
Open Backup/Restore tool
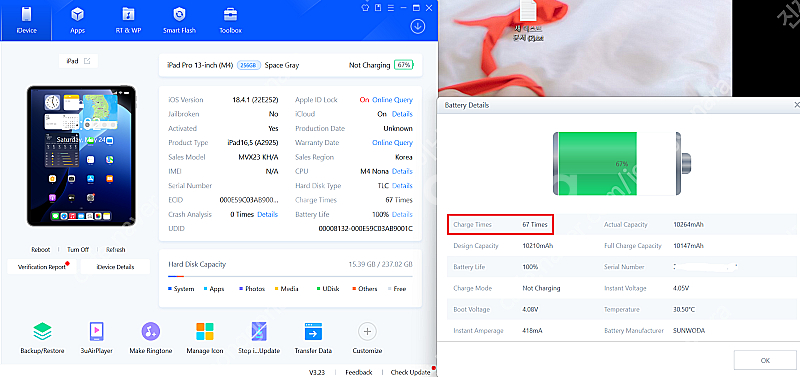pyautogui.click(x=42, y=338)
